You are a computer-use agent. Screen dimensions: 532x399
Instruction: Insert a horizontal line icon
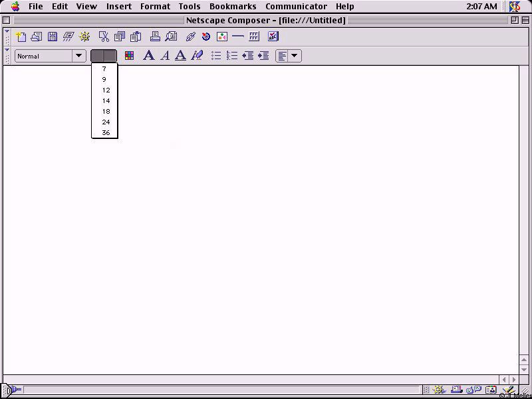point(238,37)
